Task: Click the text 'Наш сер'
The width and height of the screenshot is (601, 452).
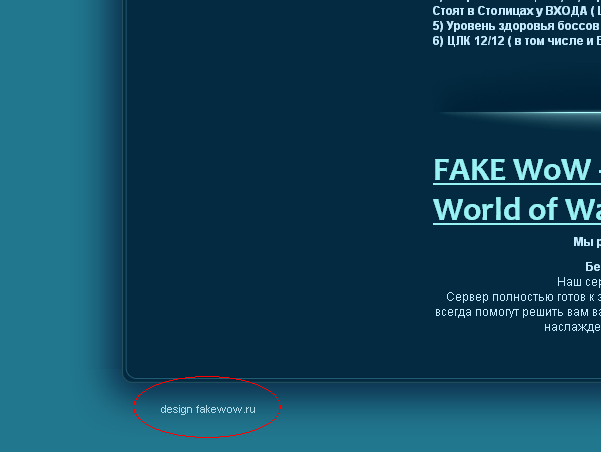Action: pyautogui.click(x=579, y=282)
